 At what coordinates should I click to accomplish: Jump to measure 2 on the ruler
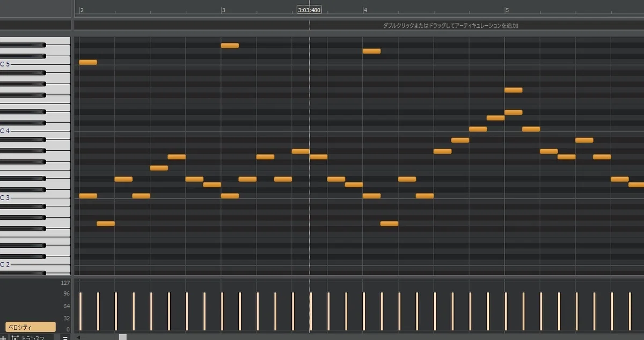(x=82, y=10)
